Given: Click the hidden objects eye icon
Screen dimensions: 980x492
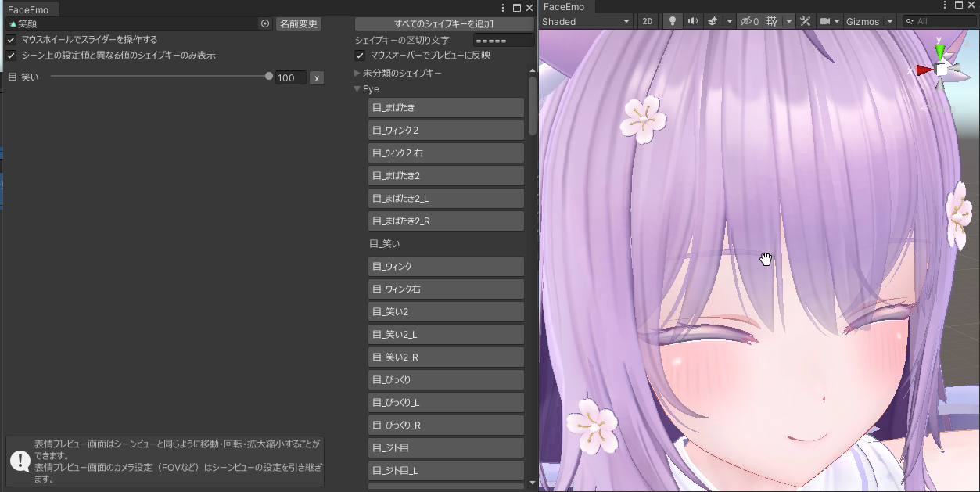Looking at the screenshot, I should (x=749, y=22).
